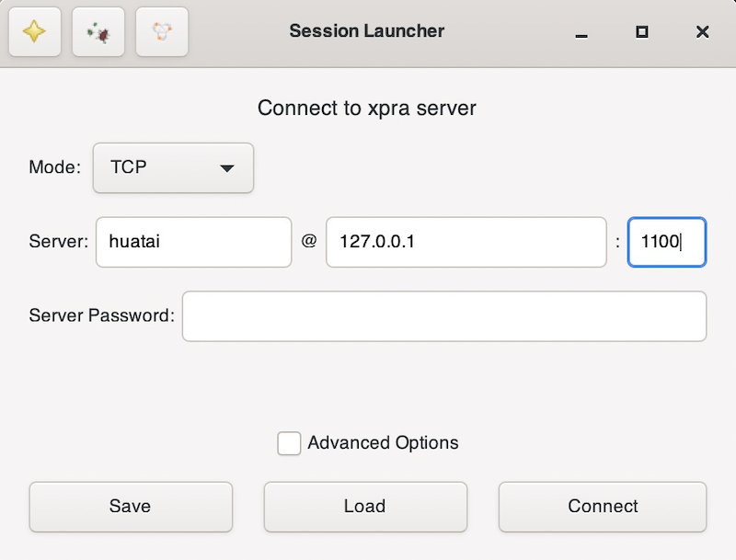
Task: Open the About dialog star icon
Action: [x=35, y=32]
